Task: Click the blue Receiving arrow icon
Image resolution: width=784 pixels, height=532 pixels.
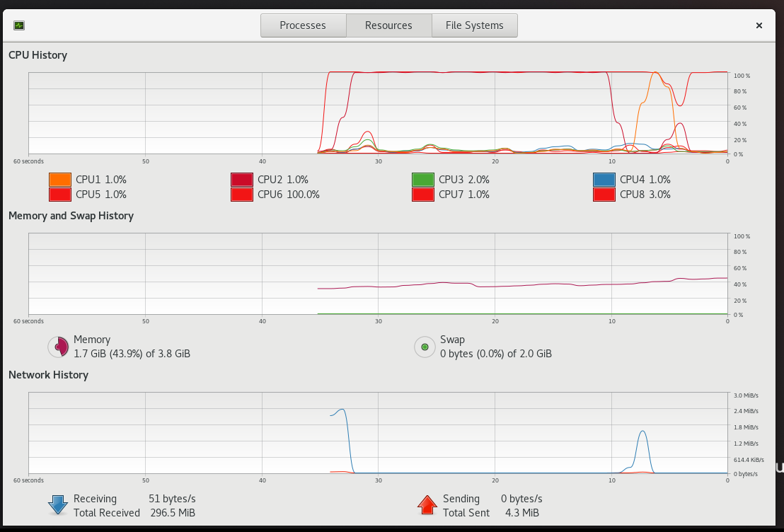Action: point(58,505)
